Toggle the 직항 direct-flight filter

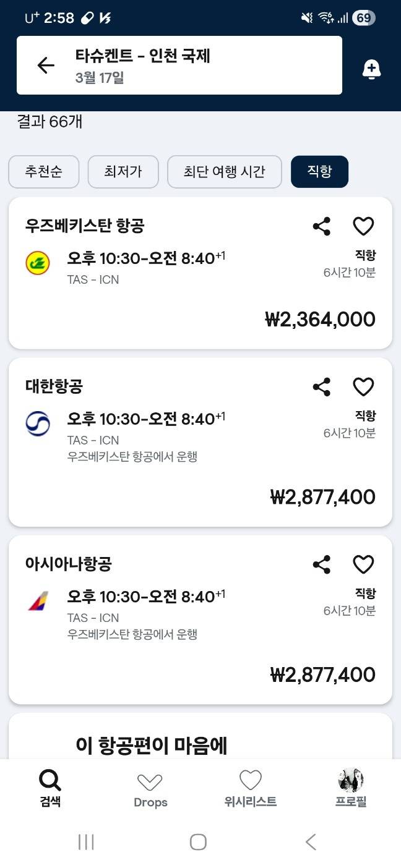click(x=319, y=171)
